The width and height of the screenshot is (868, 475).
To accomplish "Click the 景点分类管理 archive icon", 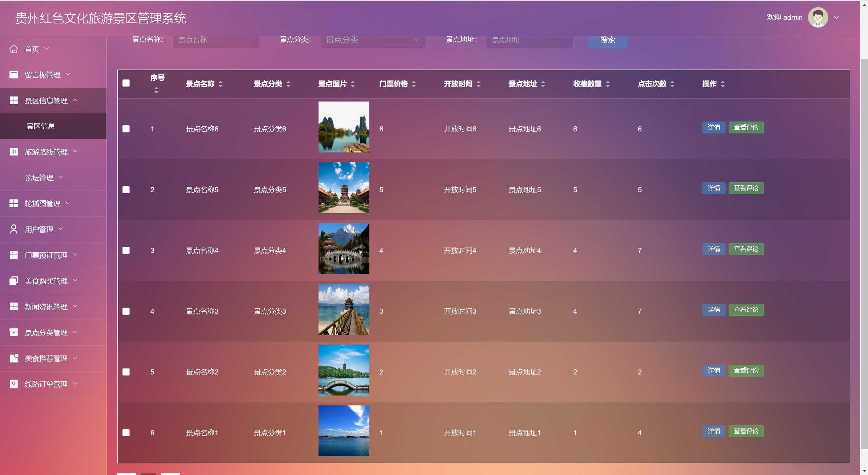I will [x=14, y=332].
